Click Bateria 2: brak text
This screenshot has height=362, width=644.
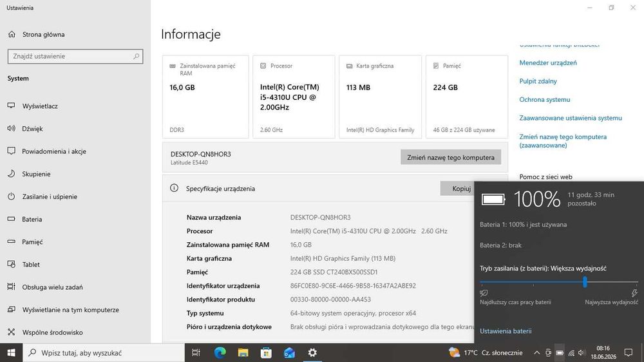(x=500, y=245)
